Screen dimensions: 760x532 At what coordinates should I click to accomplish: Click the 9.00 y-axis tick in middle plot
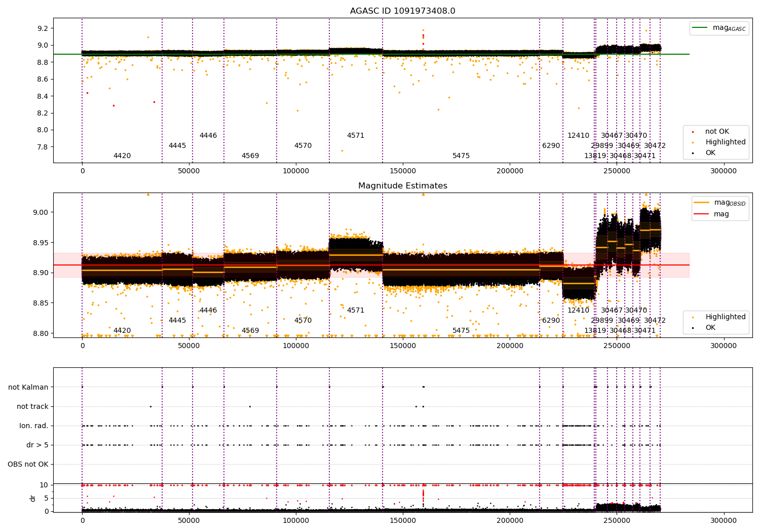(41, 212)
